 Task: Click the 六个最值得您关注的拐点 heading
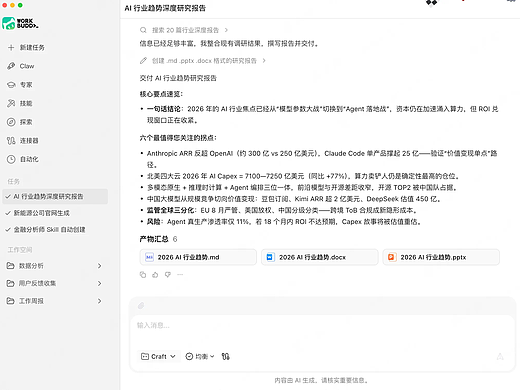point(178,138)
